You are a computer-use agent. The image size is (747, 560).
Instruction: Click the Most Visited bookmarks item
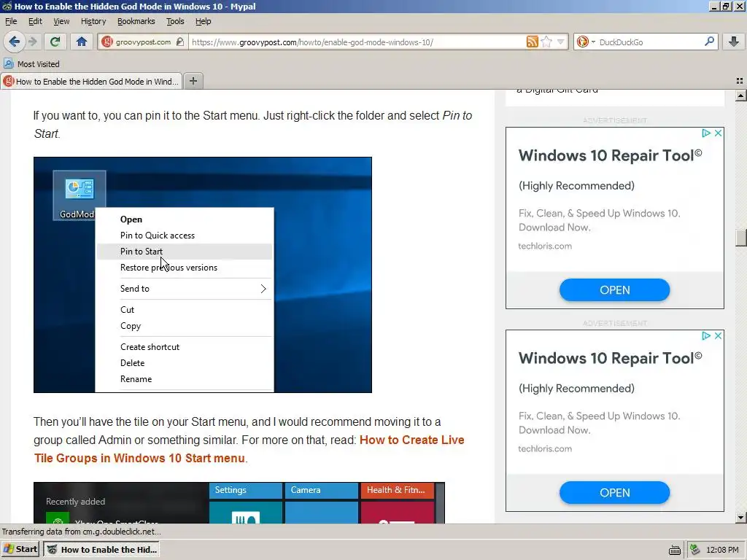(32, 64)
